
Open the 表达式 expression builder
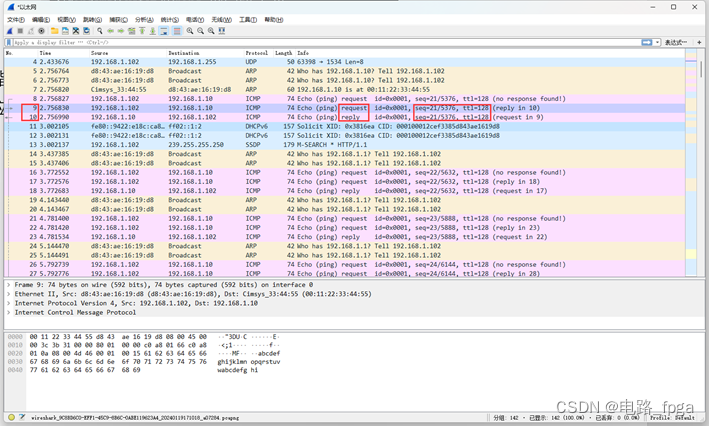pos(676,42)
